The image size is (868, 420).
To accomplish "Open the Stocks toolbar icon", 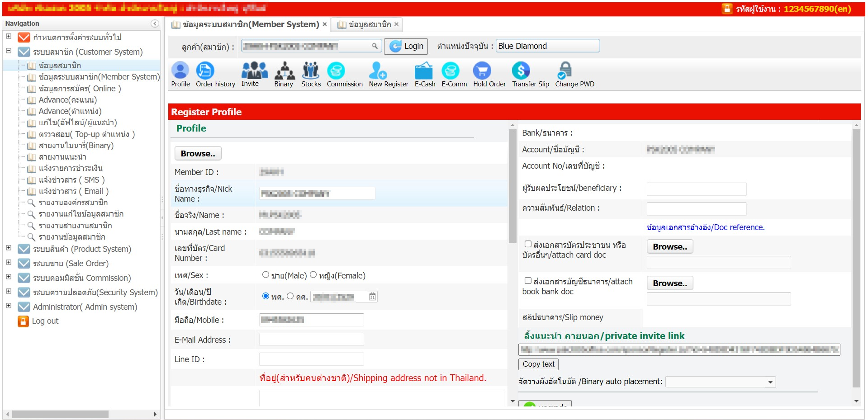I will 311,71.
